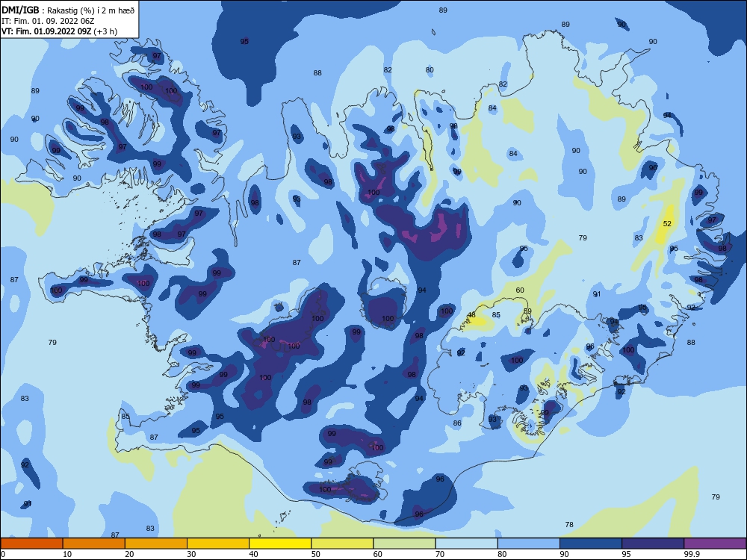Click the '59' humidity value on the map
This screenshot has height=560, width=747.
[527, 311]
